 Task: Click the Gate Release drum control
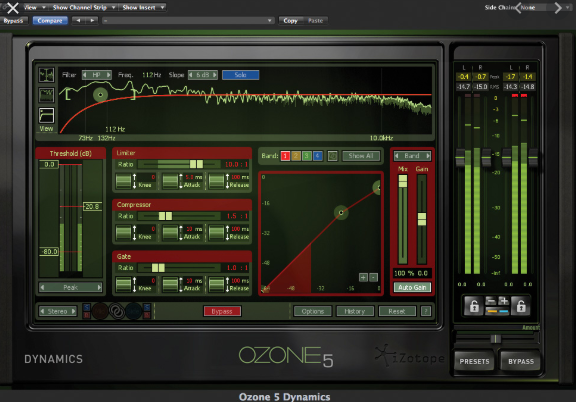pos(216,284)
